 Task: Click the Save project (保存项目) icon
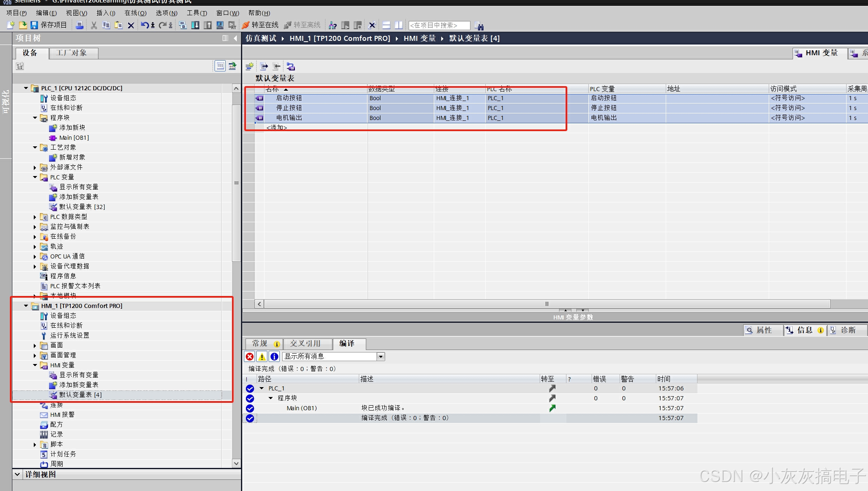pyautogui.click(x=35, y=25)
